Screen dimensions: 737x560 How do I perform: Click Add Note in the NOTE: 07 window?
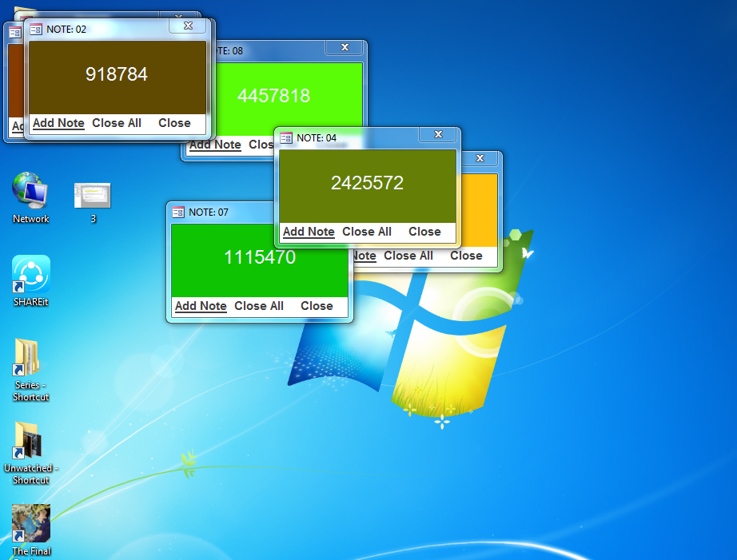point(201,306)
